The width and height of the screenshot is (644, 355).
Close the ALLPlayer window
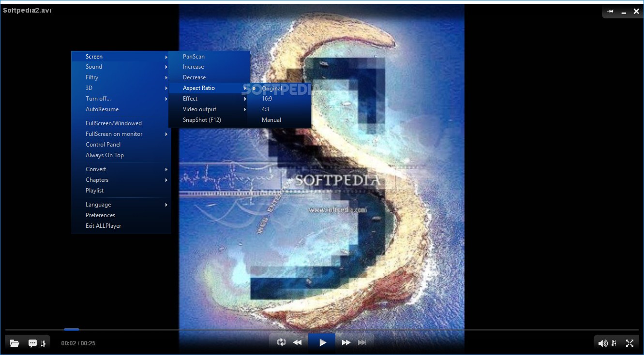(x=636, y=11)
